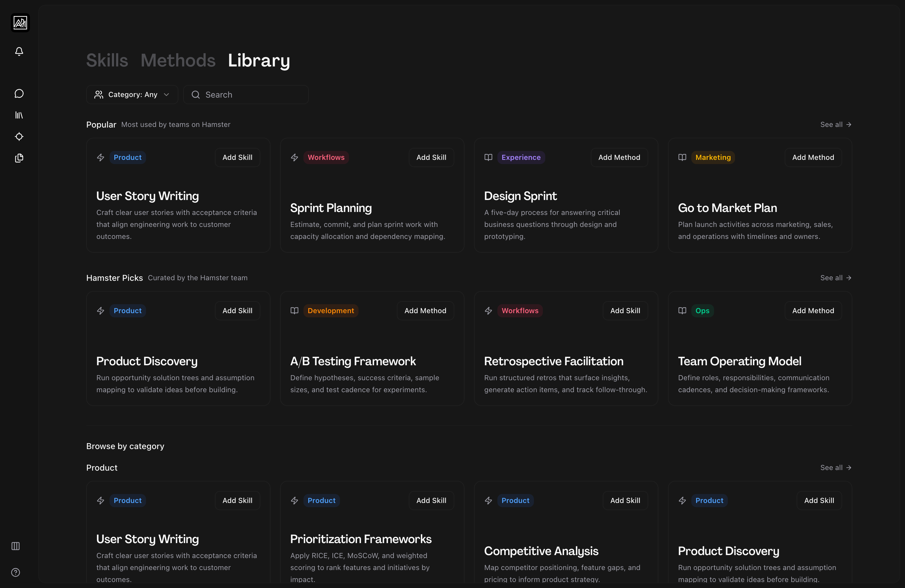Open notifications bell icon

[x=19, y=51]
